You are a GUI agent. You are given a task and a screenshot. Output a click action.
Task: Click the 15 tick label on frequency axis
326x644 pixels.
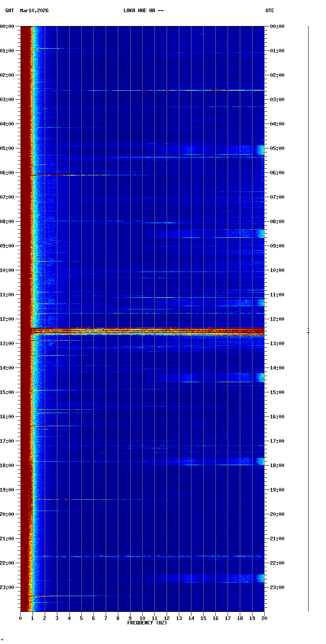pos(203,618)
